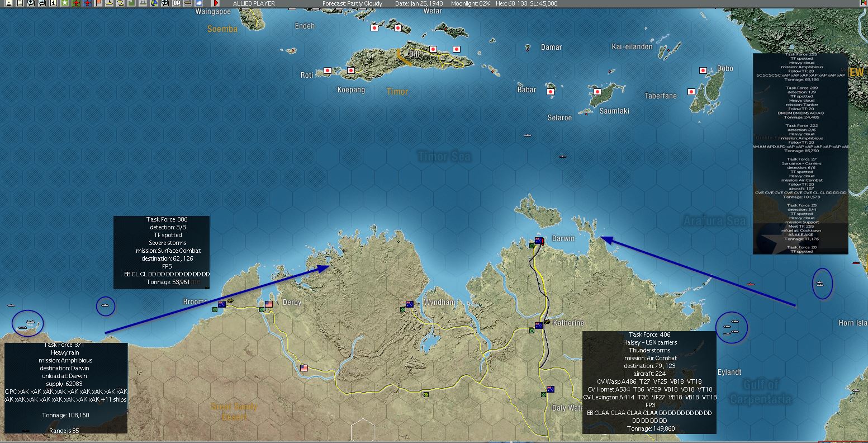
Task: Click 'Task Force 239' in the right list
Action: pos(801,88)
